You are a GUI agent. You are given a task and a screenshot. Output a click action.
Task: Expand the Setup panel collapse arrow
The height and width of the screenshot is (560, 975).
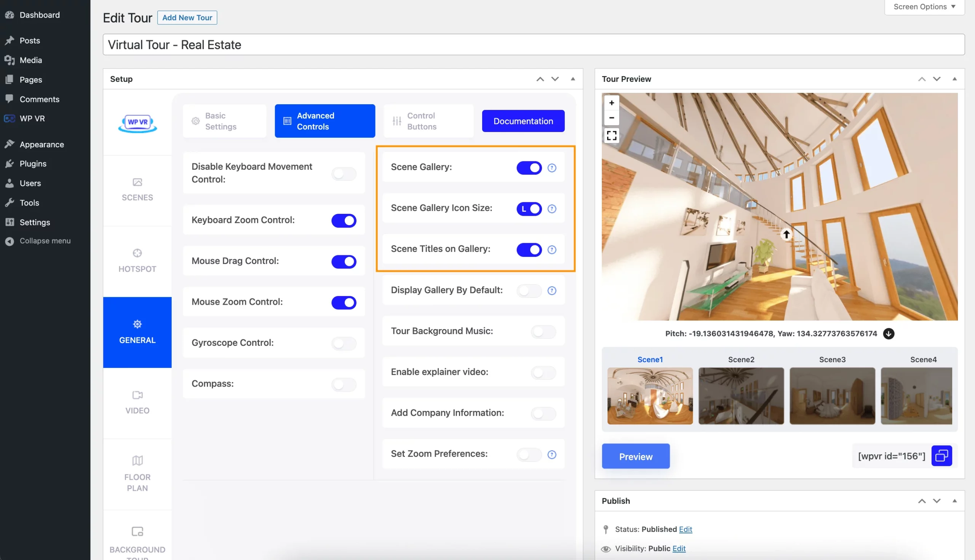tap(572, 78)
